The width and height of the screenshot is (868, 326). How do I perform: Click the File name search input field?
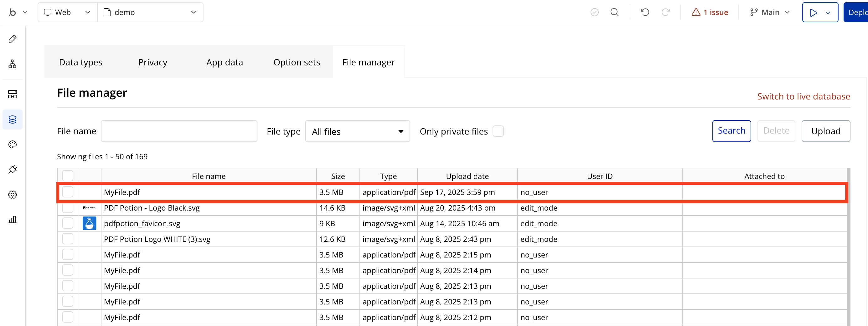coord(179,131)
